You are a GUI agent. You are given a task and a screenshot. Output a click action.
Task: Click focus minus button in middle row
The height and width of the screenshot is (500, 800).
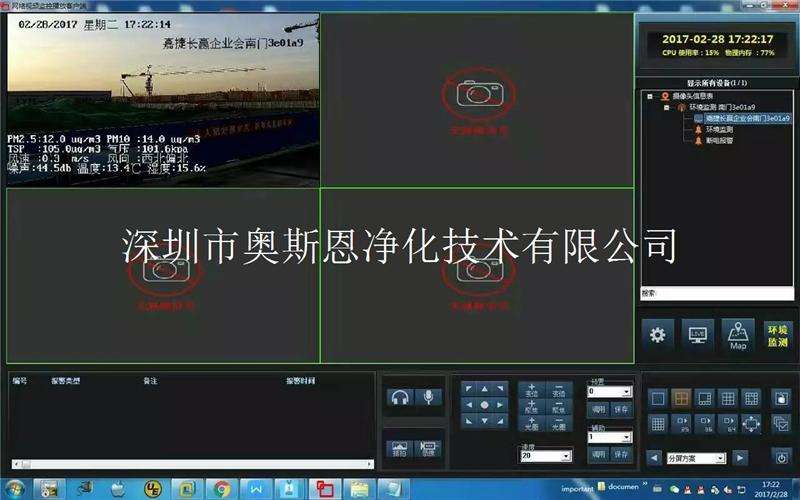coord(559,407)
